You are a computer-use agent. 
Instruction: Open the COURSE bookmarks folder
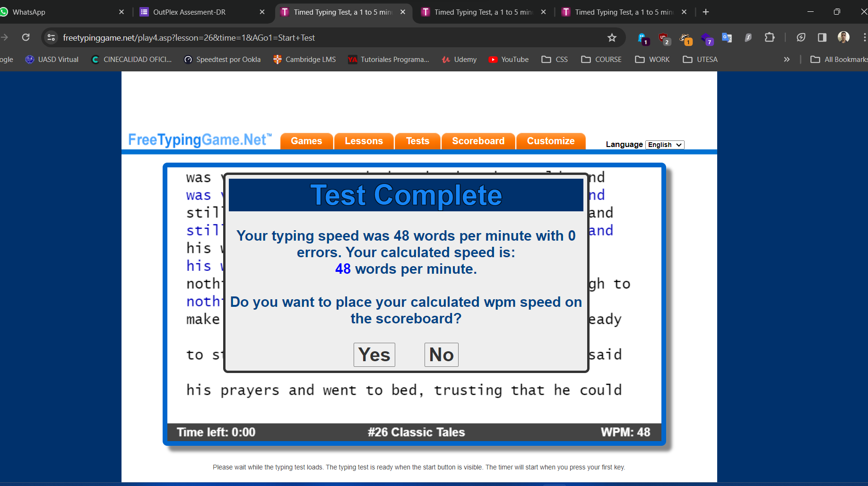click(x=601, y=60)
